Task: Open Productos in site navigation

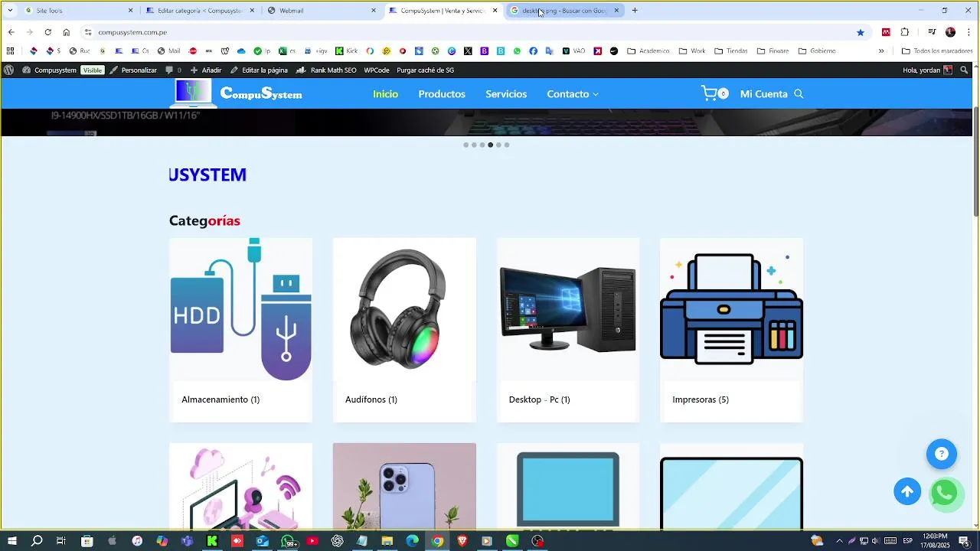Action: [x=442, y=94]
